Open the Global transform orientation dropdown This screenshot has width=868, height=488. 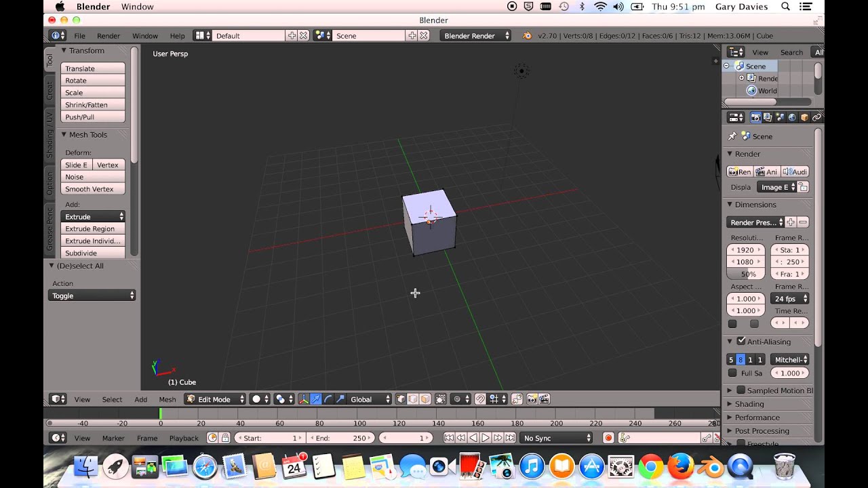(x=370, y=399)
